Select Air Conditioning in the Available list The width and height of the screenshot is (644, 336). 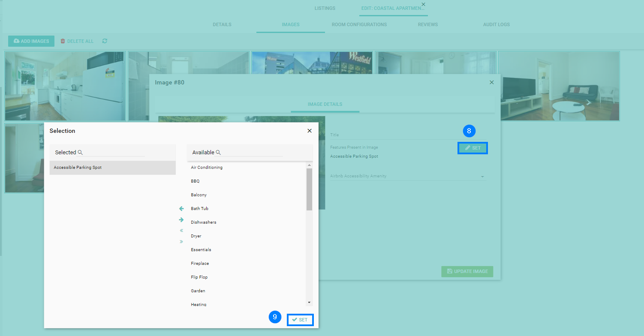[x=207, y=168]
